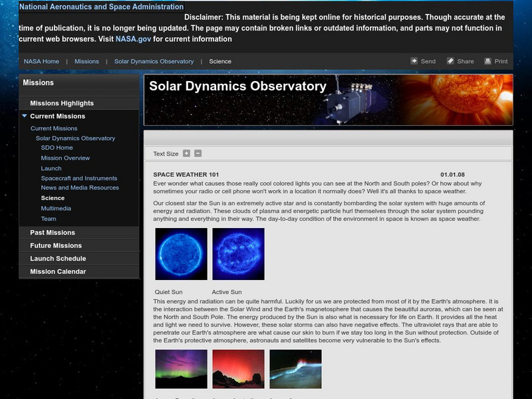The image size is (532, 399).
Task: Click Quiet Sun caption
Action: 169,292
